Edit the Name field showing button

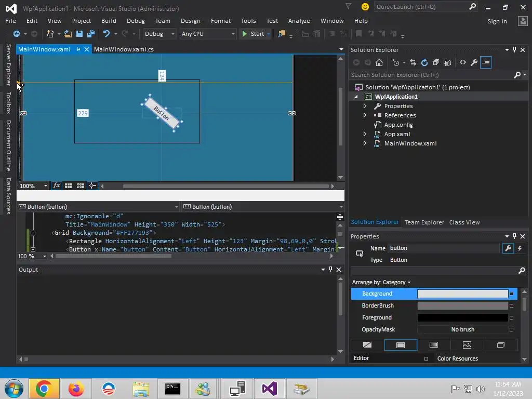(x=444, y=248)
